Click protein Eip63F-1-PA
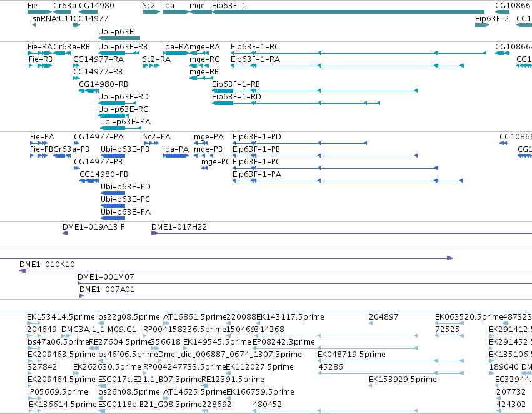The height and width of the screenshot is (414, 532). [348, 181]
